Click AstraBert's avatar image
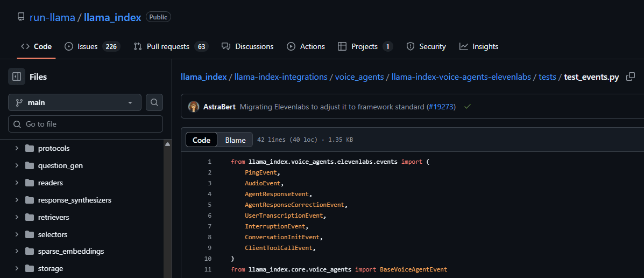Image resolution: width=644 pixels, height=278 pixels. tap(194, 107)
